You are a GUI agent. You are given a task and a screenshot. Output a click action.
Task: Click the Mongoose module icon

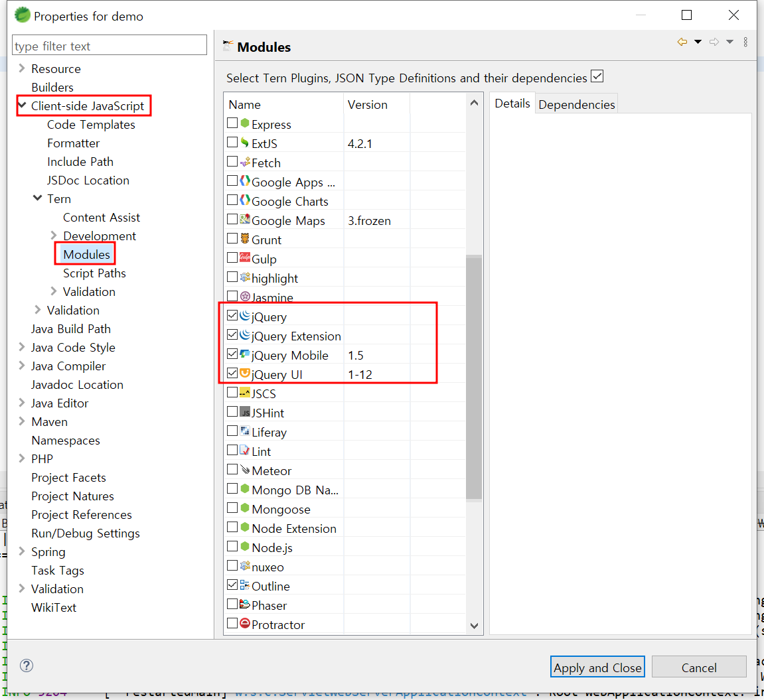click(x=245, y=508)
